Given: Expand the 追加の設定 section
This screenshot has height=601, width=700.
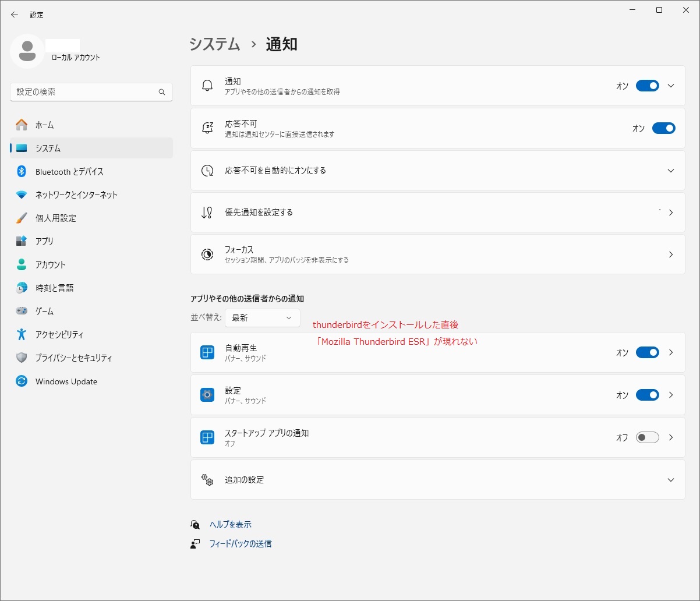Looking at the screenshot, I should (670, 480).
